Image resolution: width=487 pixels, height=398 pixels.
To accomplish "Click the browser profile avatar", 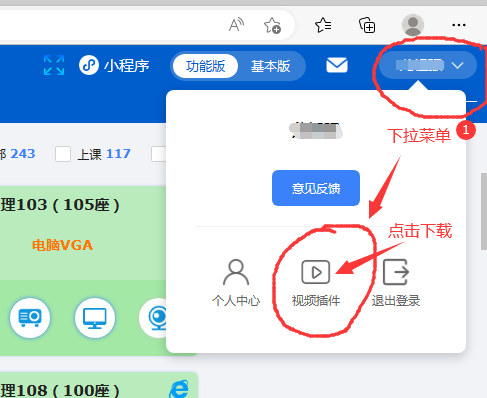I will 413,25.
